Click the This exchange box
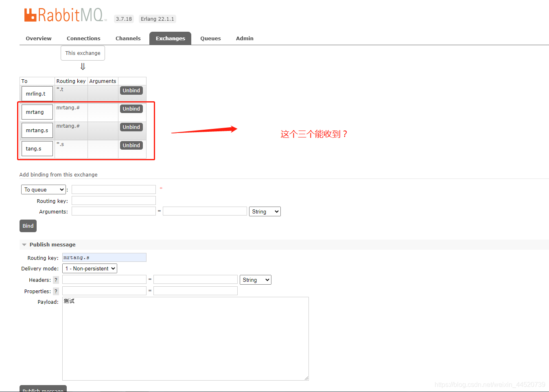Screen dimensions: 549x392 click(x=83, y=53)
